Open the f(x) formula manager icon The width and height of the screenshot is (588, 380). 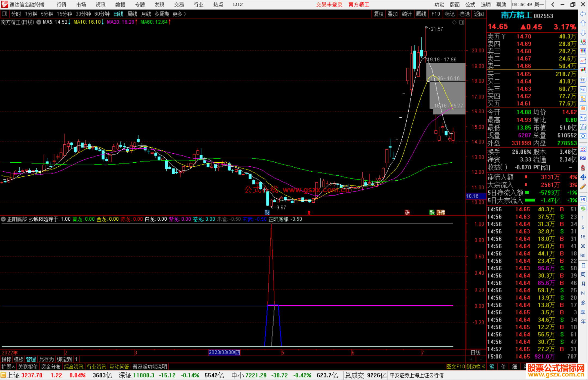[583, 127]
